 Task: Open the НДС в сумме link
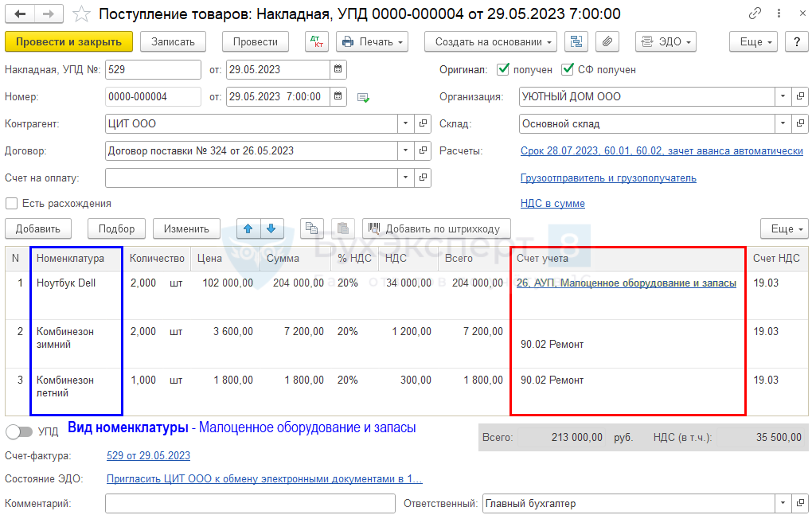[x=552, y=203]
